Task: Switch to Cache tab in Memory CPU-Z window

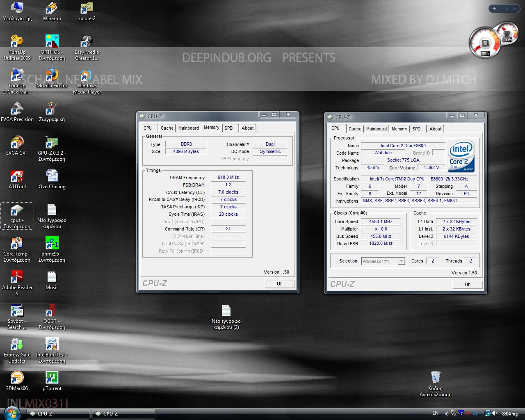Action: 167,128
